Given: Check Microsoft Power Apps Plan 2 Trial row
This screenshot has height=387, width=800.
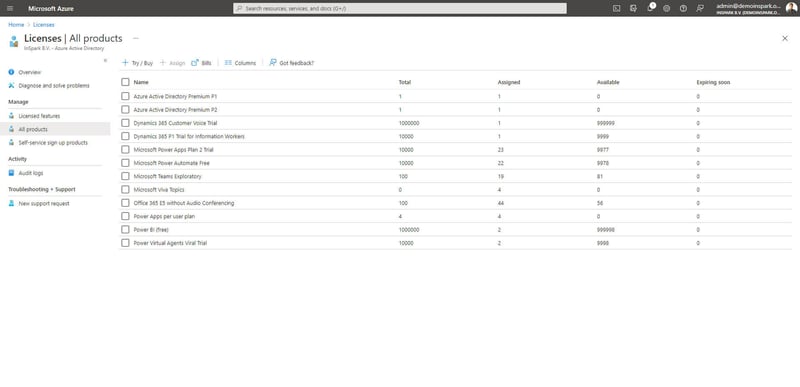Looking at the screenshot, I should pyautogui.click(x=125, y=149).
